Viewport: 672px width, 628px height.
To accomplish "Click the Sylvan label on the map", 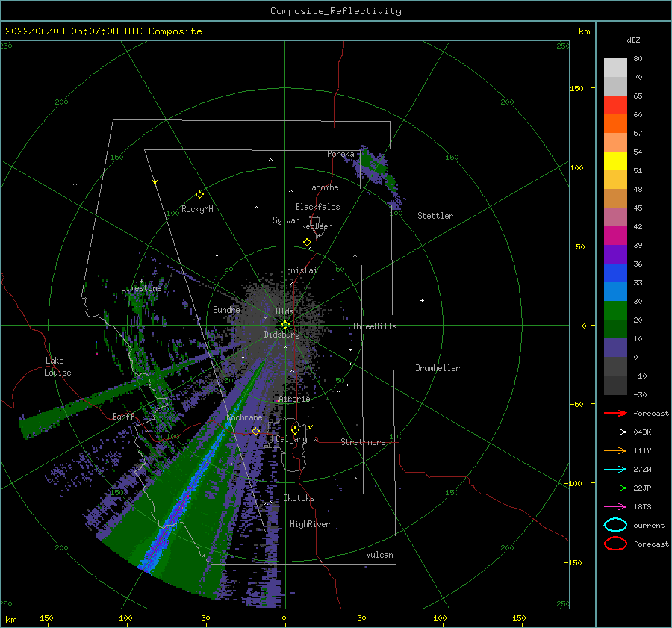I will click(x=286, y=220).
